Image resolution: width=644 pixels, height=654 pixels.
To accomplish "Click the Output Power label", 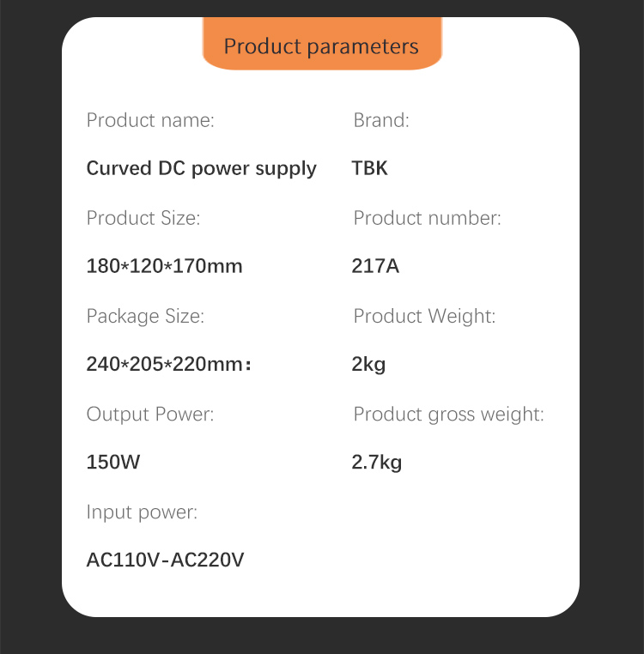I will tap(150, 415).
